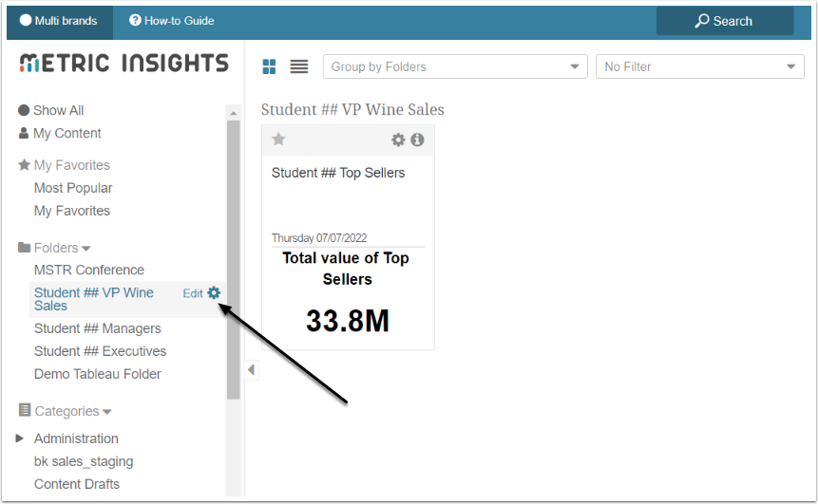Collapse the Categories section
This screenshot has width=818, height=504.
point(107,412)
